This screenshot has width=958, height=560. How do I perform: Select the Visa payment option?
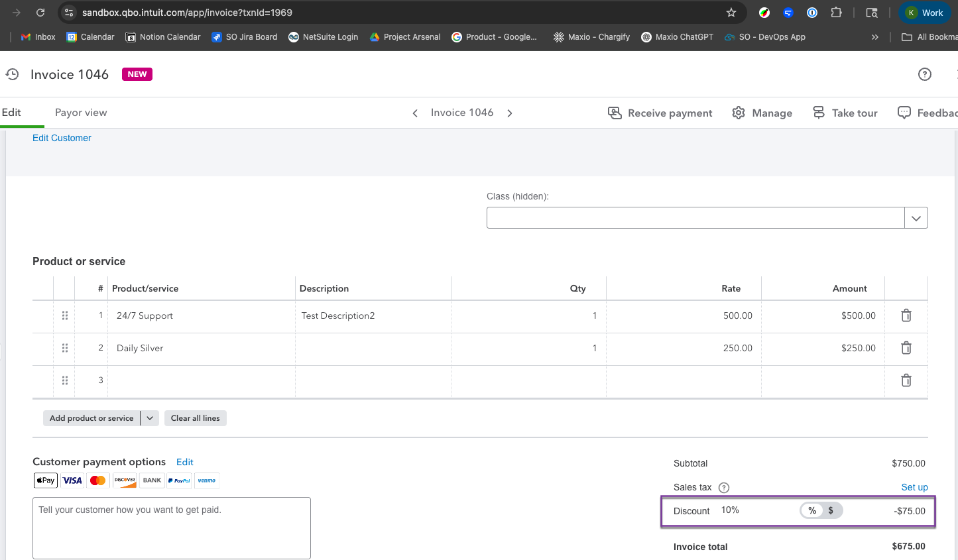click(x=72, y=480)
